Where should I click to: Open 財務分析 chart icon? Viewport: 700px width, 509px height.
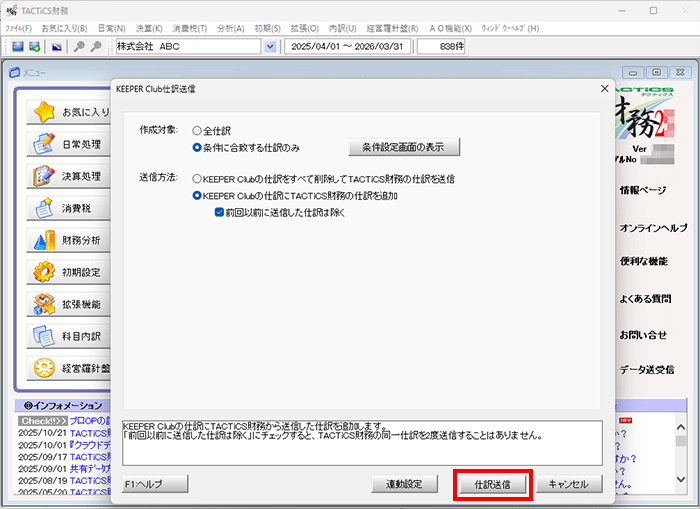44,240
